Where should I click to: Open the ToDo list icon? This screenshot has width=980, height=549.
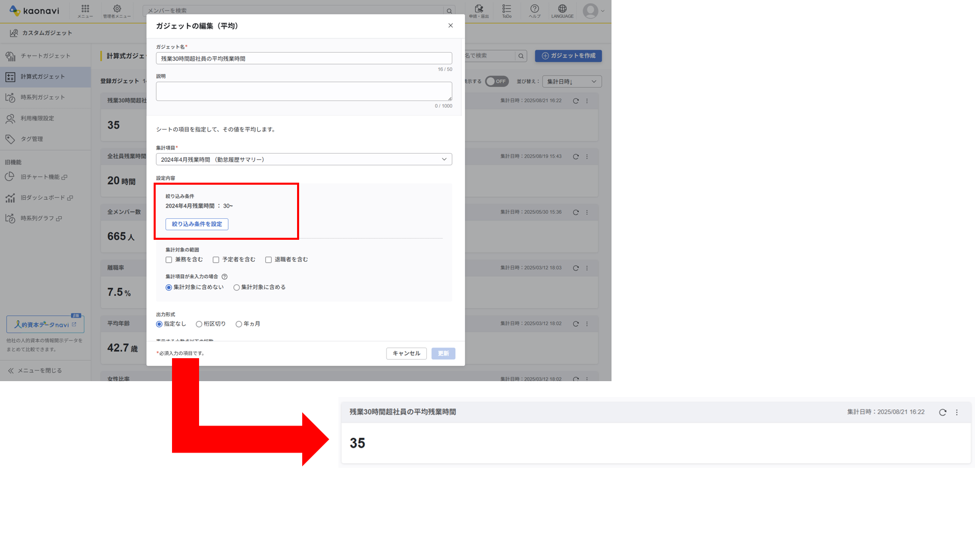pyautogui.click(x=506, y=11)
